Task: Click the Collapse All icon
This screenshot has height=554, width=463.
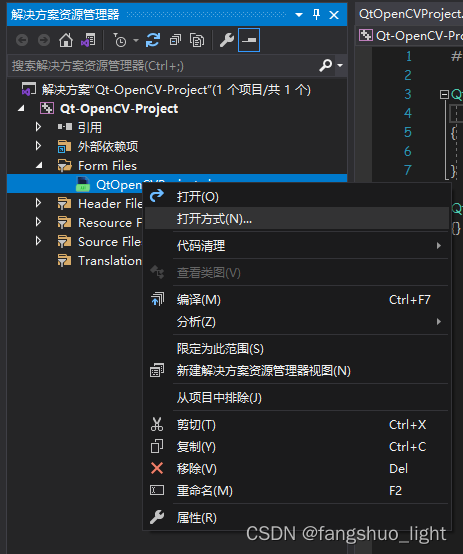Action: pos(175,40)
